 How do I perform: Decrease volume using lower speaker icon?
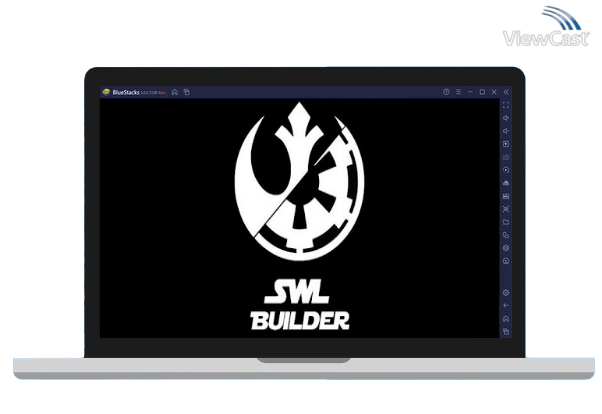[x=506, y=131]
